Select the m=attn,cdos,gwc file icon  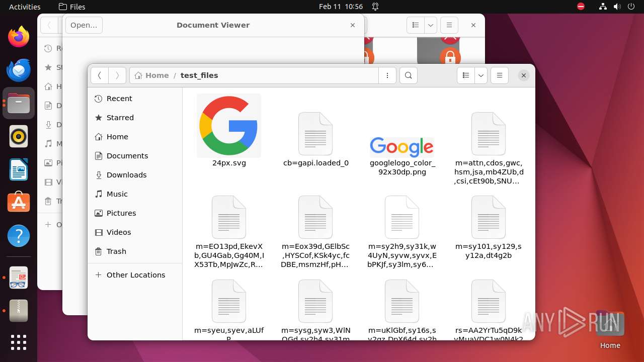pos(489,134)
